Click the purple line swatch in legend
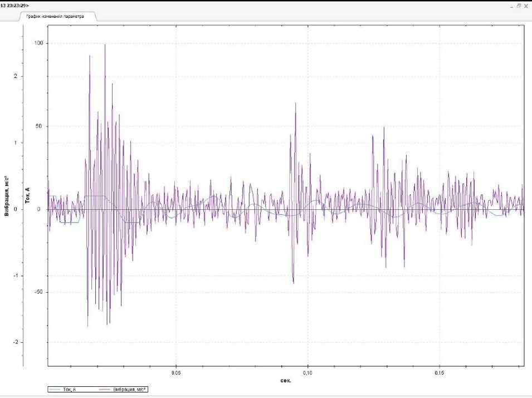532x398 pixels. click(105, 390)
